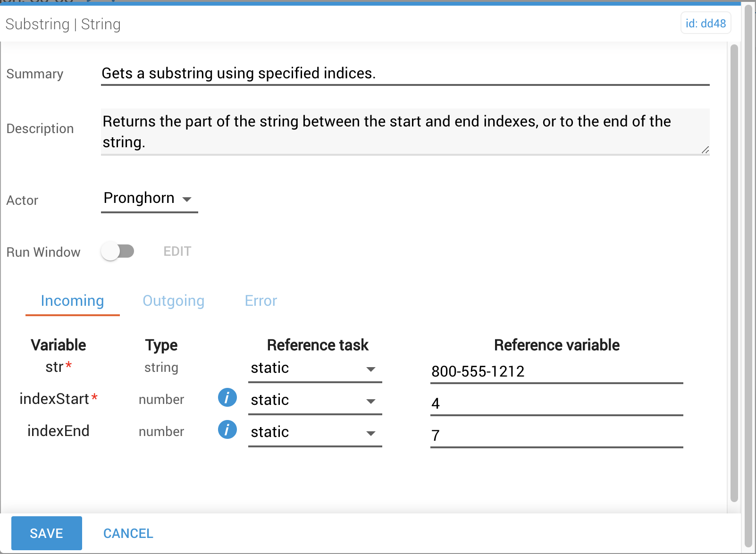Viewport: 756px width, 554px height.
Task: Click the Reference variable column header
Action: coord(556,345)
